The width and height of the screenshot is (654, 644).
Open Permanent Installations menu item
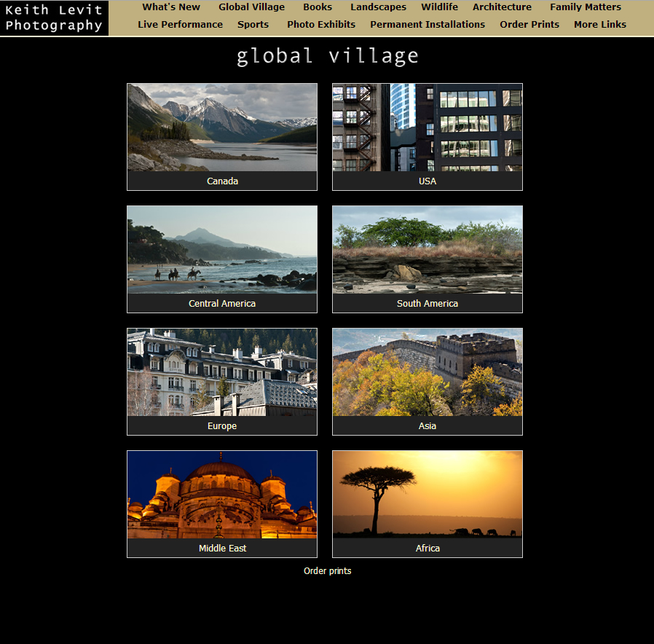click(428, 25)
